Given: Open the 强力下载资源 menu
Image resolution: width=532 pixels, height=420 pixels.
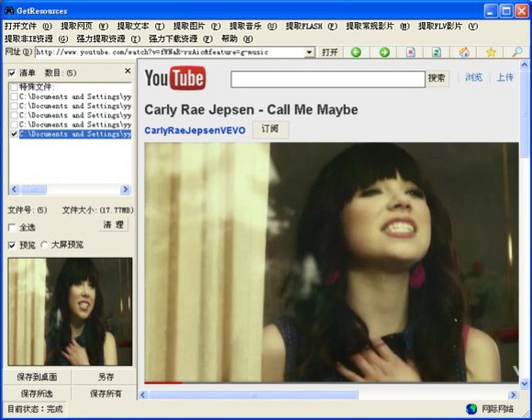Looking at the screenshot, I should click(181, 39).
